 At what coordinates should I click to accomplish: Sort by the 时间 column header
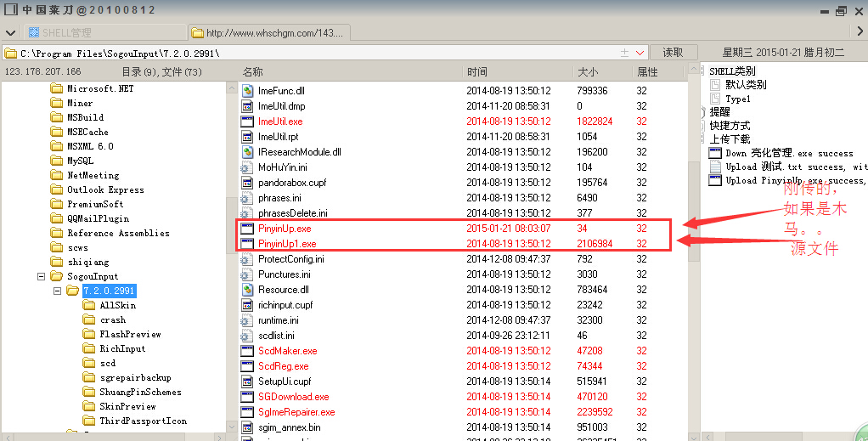pyautogui.click(x=517, y=72)
